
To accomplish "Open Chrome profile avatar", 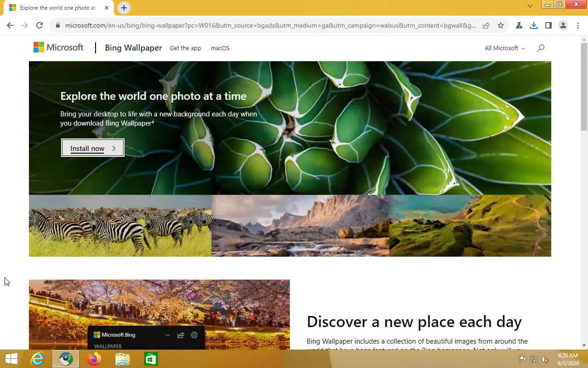I will click(x=563, y=26).
